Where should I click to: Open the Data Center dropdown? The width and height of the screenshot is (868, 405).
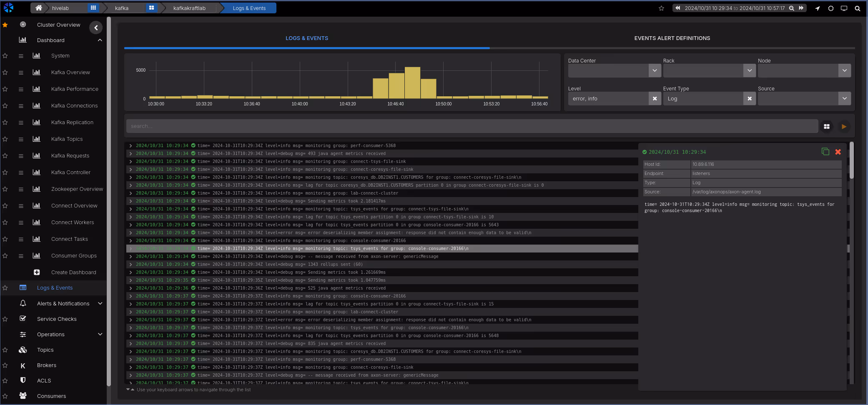pyautogui.click(x=655, y=70)
